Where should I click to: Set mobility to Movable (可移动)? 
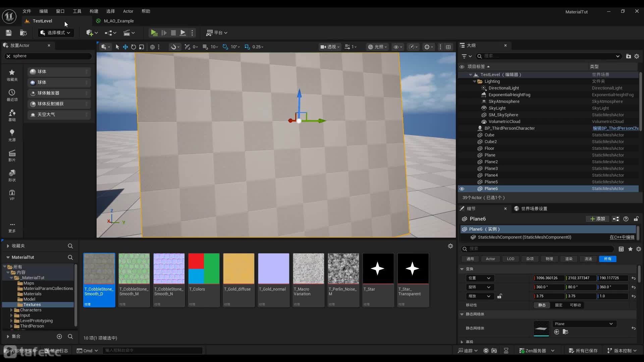click(575, 305)
